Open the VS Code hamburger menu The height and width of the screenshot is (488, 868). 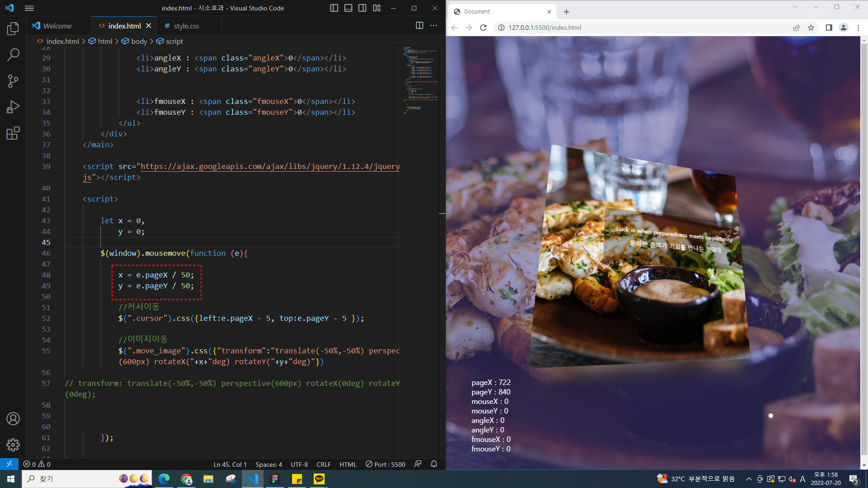tap(29, 8)
